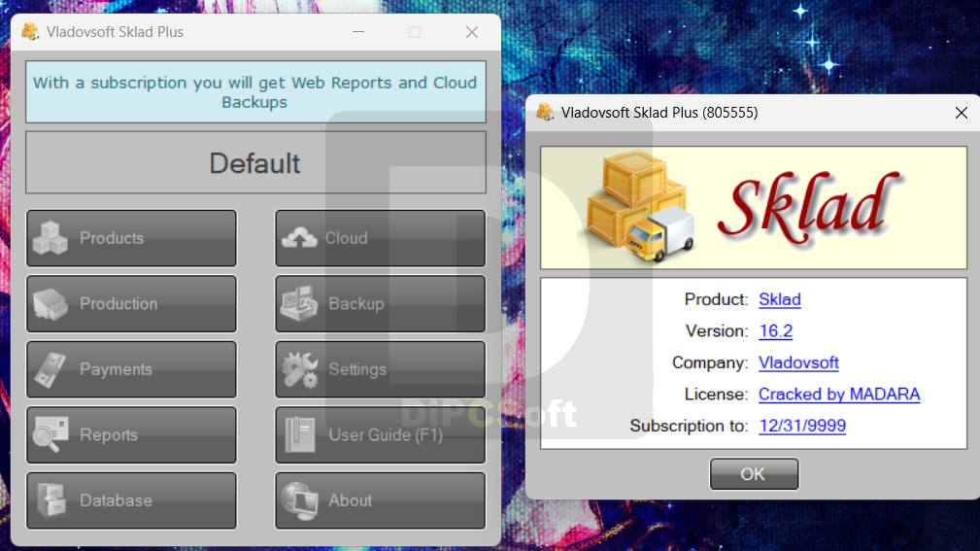Open the User Guide (F1)

pos(380,434)
